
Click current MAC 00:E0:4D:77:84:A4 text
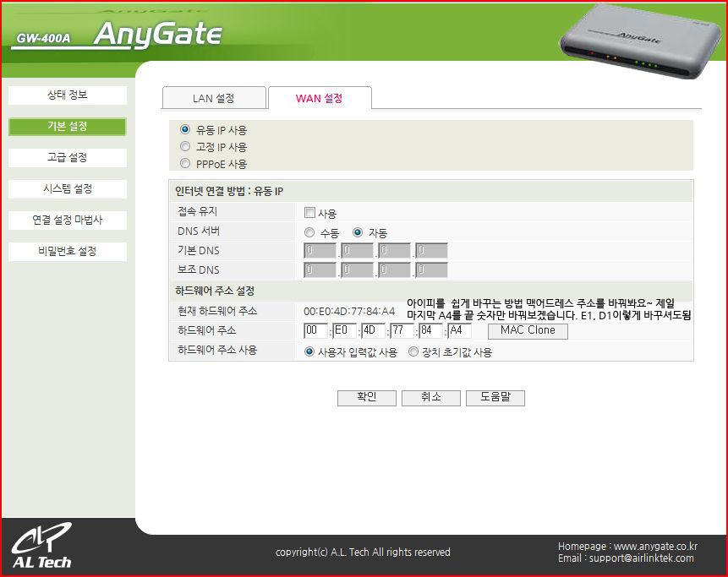349,311
